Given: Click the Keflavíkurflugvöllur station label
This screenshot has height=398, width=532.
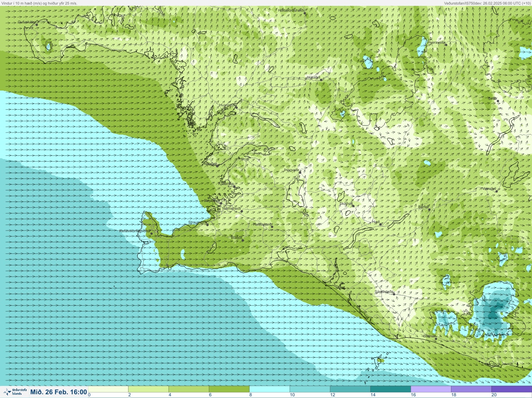Looking at the screenshot, I should pyautogui.click(x=135, y=231).
